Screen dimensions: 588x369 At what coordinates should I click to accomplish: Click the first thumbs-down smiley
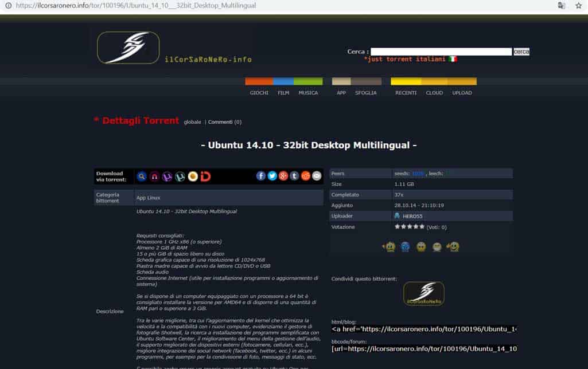[x=390, y=247]
